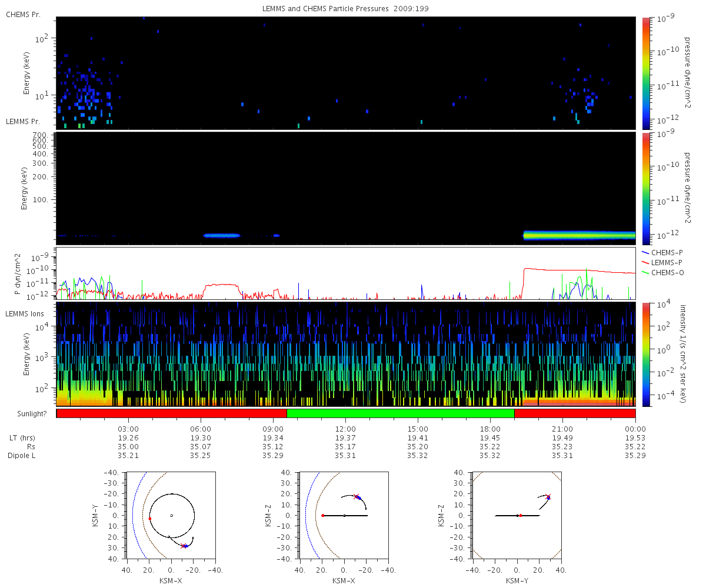
Task: Click the CHEMS pressure color bar
Action: (x=645, y=73)
